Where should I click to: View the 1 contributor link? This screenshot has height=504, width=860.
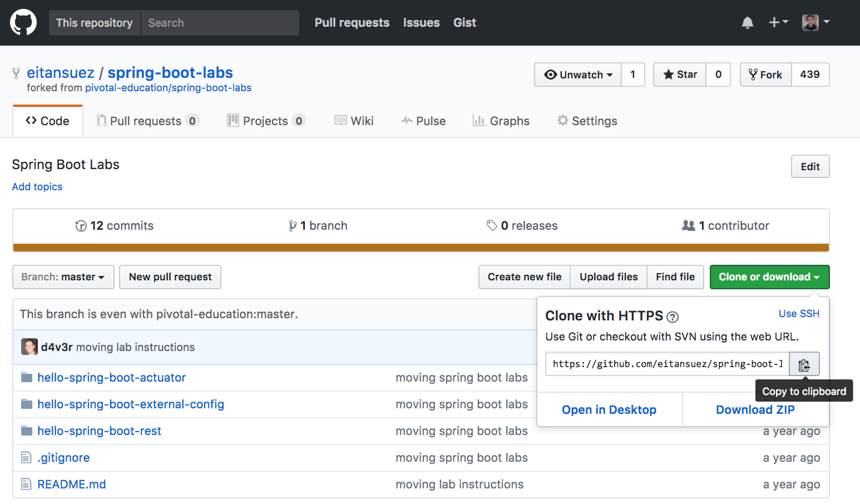click(x=726, y=226)
